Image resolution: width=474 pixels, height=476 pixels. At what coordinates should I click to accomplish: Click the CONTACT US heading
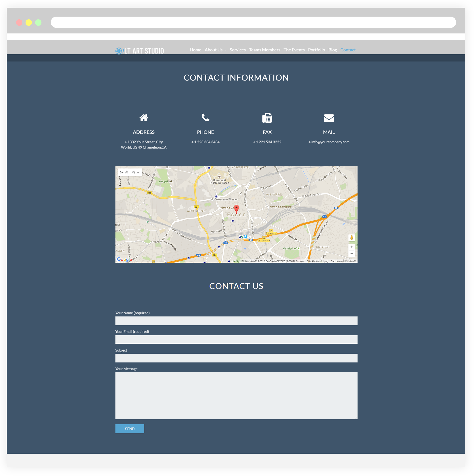236,286
